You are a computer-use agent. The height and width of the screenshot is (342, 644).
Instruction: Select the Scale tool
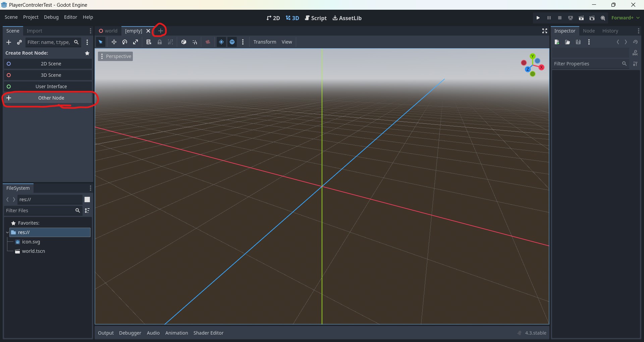(136, 42)
